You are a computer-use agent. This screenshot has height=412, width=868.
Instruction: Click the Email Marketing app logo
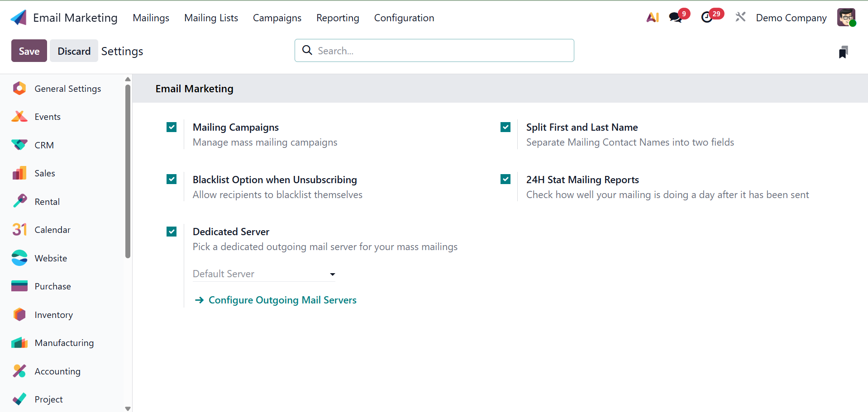click(19, 18)
